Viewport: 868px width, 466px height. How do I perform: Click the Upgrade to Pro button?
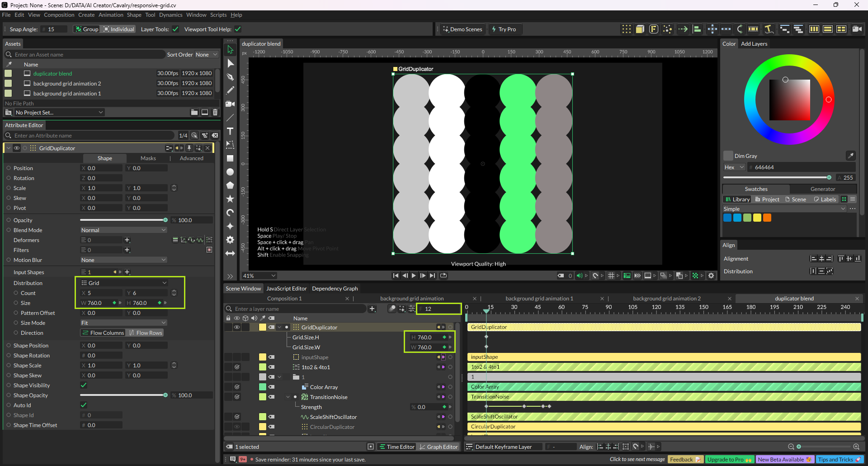pos(729,459)
